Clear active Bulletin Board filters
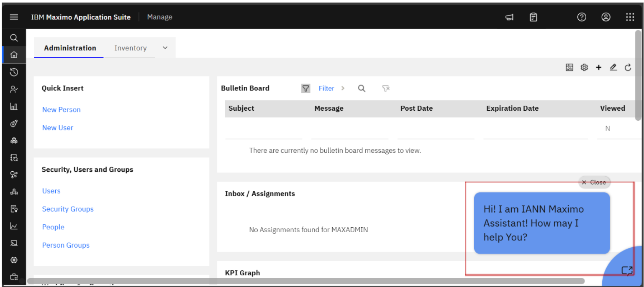This screenshot has width=644, height=287. pos(386,88)
